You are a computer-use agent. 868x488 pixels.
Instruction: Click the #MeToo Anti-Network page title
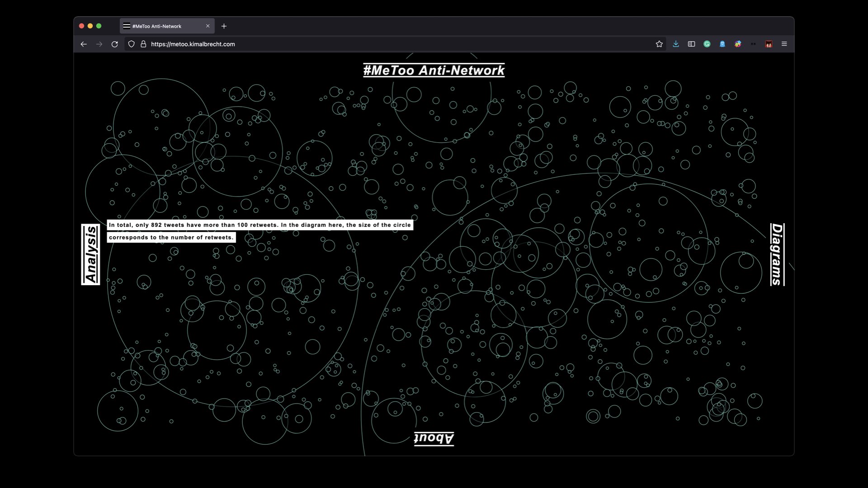(x=434, y=70)
